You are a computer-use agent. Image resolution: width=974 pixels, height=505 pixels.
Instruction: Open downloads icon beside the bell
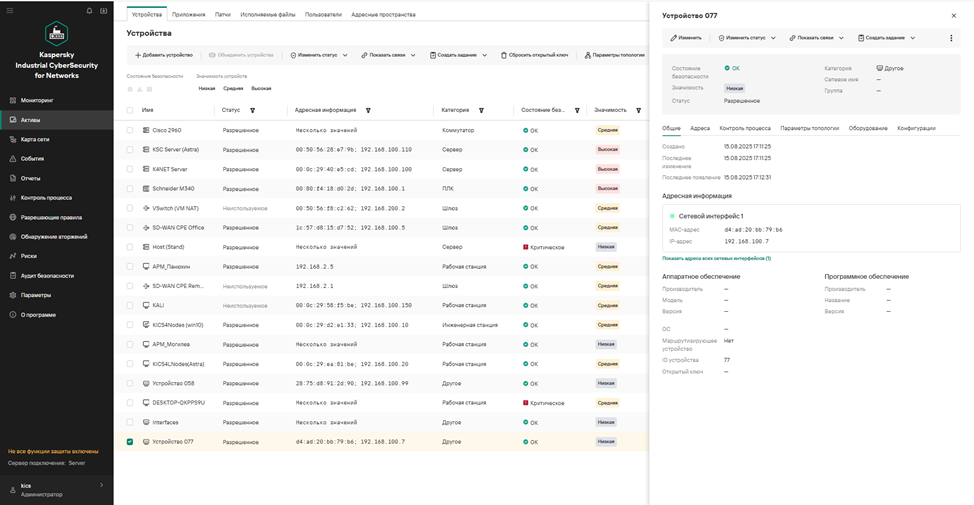104,11
